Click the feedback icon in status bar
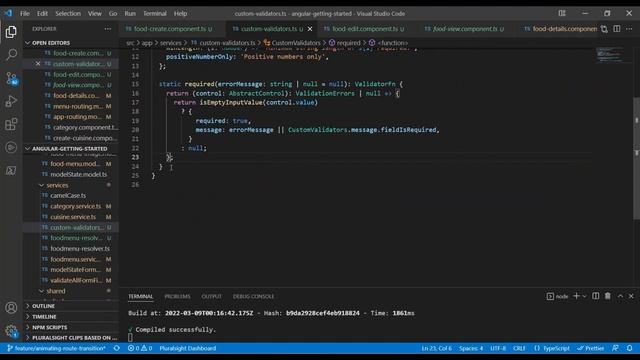Image resolution: width=640 pixels, height=360 pixels. tap(615, 348)
